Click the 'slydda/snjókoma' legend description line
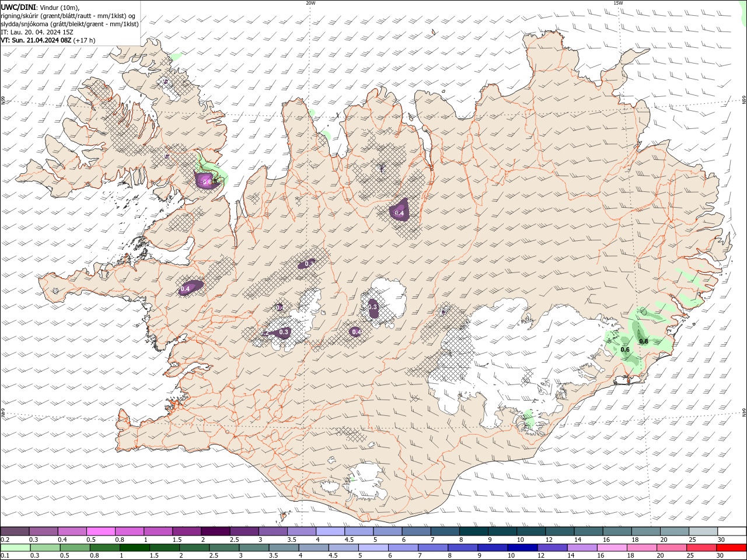This screenshot has height=560, width=747. 69,24
